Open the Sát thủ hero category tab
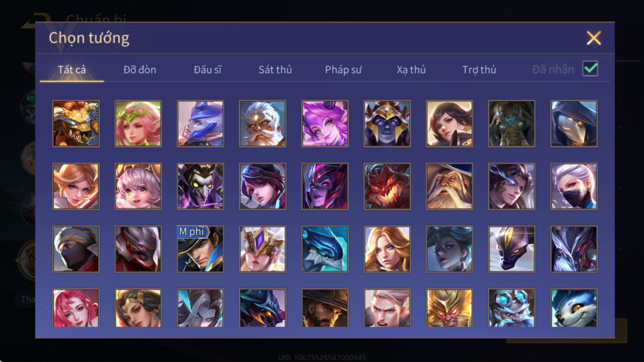Image resolution: width=644 pixels, height=362 pixels. pyautogui.click(x=275, y=70)
